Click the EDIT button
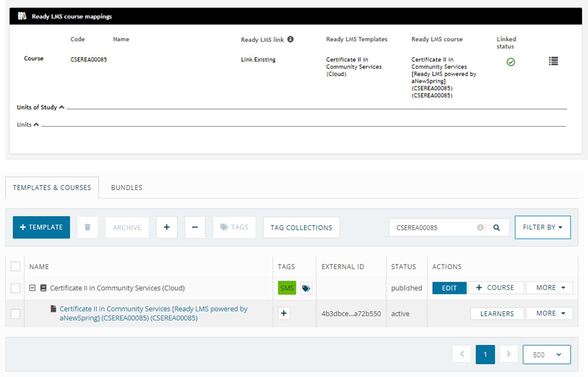Screen dimensions: 588x377 click(449, 288)
